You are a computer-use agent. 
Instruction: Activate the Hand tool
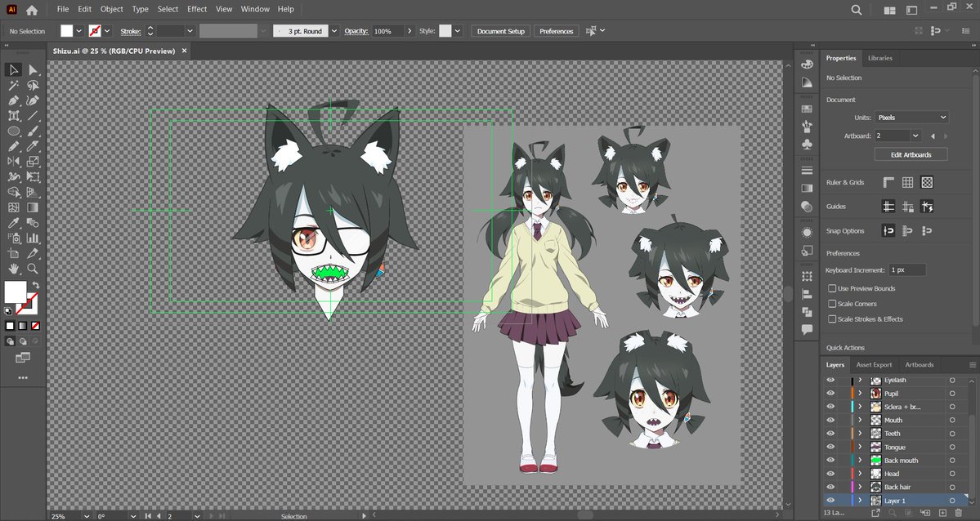pyautogui.click(x=13, y=269)
